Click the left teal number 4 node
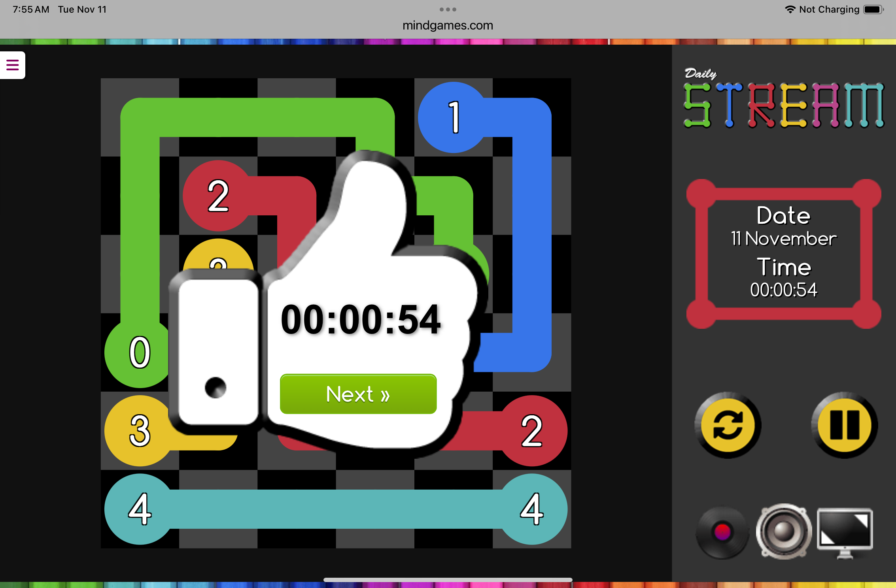The image size is (896, 588). coord(140,509)
